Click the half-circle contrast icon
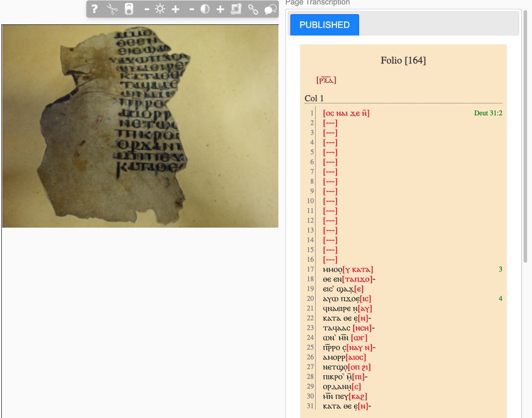This screenshot has height=418, width=532. pyautogui.click(x=205, y=9)
